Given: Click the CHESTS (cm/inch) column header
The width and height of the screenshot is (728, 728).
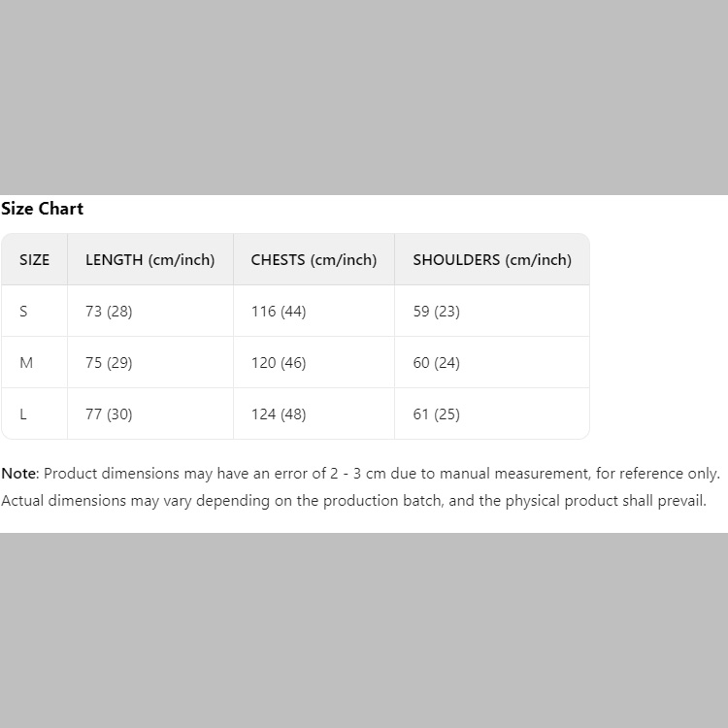Looking at the screenshot, I should tap(314, 260).
